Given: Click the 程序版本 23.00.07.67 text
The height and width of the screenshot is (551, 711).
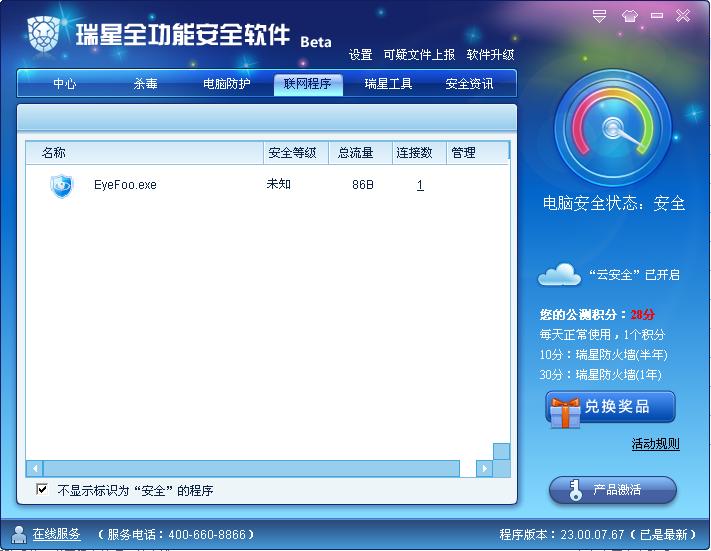Looking at the screenshot, I should coord(598,535).
